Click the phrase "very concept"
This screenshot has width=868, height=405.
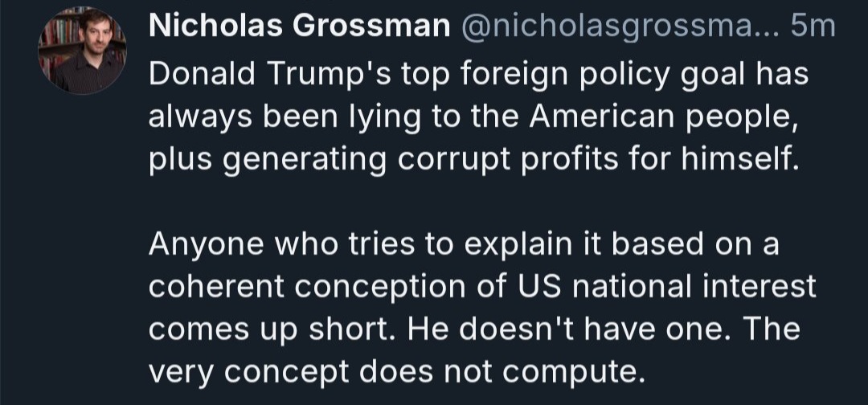click(x=248, y=372)
